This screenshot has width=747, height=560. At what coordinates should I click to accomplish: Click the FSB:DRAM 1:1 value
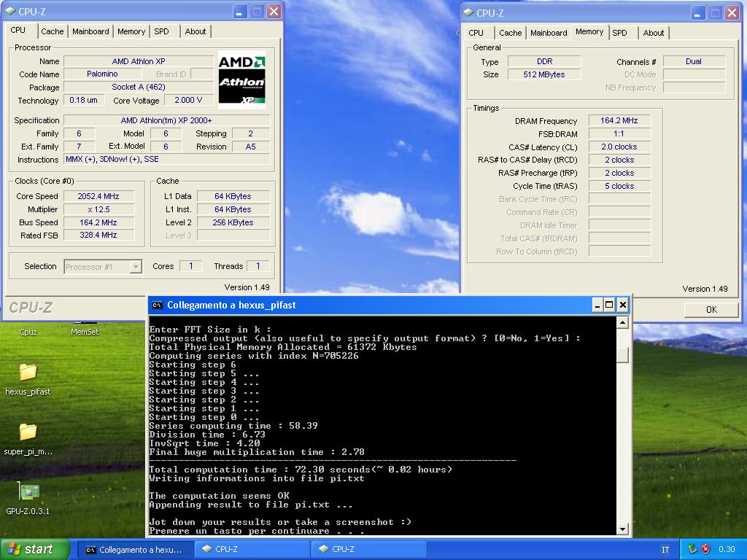click(x=619, y=134)
